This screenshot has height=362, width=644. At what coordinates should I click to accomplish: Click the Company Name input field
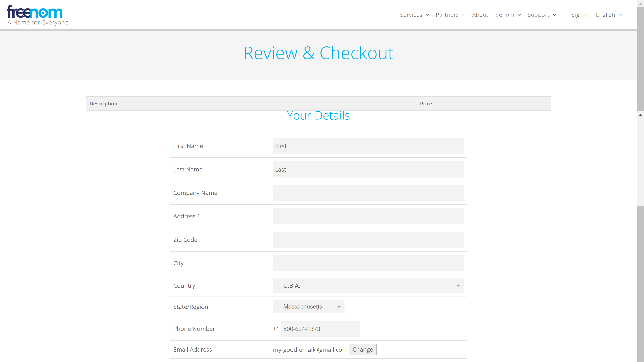[x=368, y=193]
